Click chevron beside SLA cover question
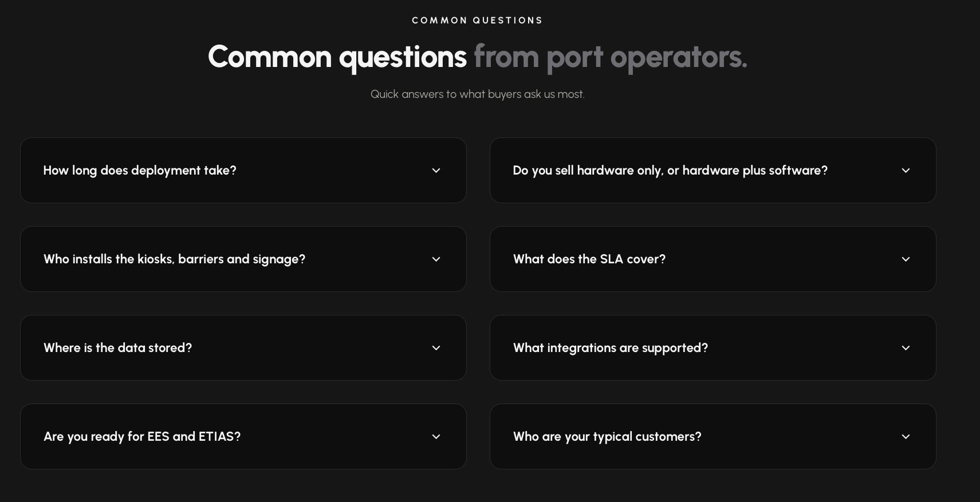The height and width of the screenshot is (502, 980). tap(906, 259)
